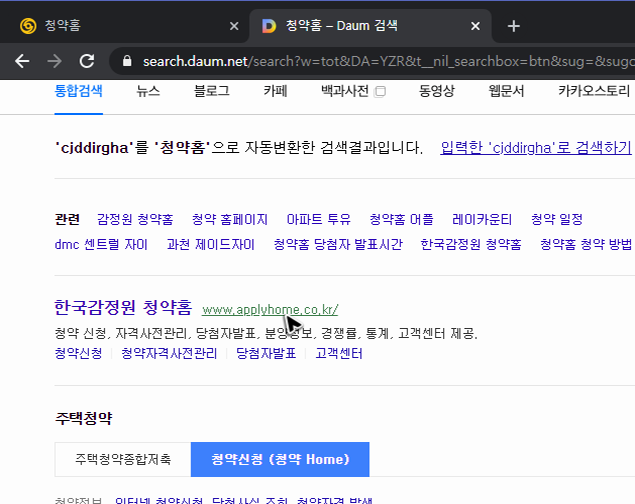
Task: Open the 청약신청 sublink
Action: coord(78,353)
